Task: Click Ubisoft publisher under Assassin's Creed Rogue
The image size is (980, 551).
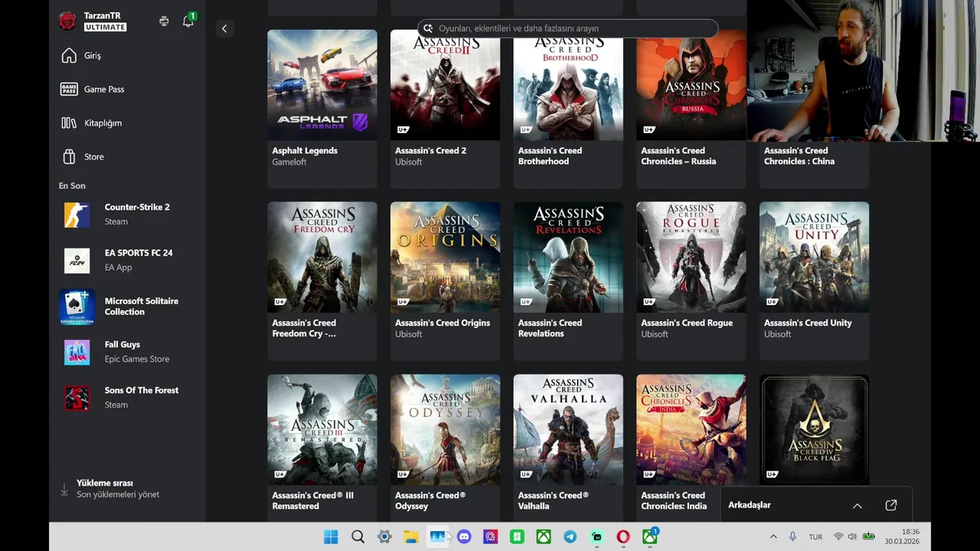Action: (x=655, y=334)
